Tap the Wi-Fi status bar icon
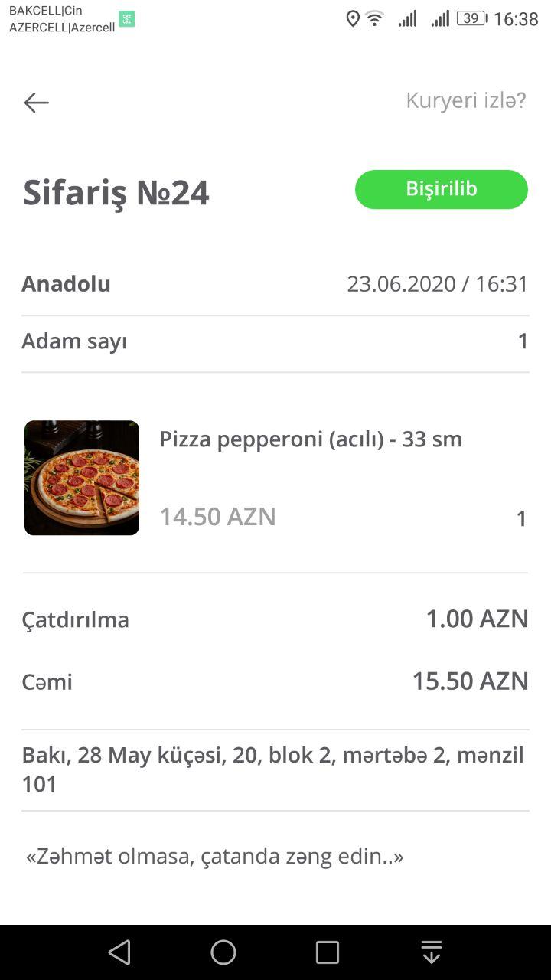Screen dimensions: 551x980 [x=375, y=19]
